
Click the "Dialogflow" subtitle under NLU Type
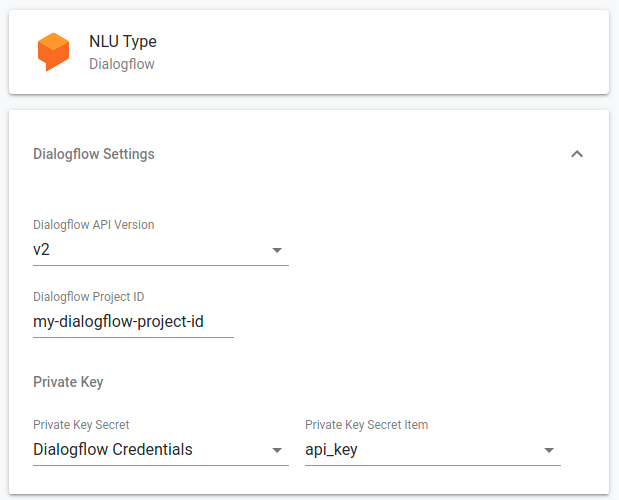[x=121, y=64]
